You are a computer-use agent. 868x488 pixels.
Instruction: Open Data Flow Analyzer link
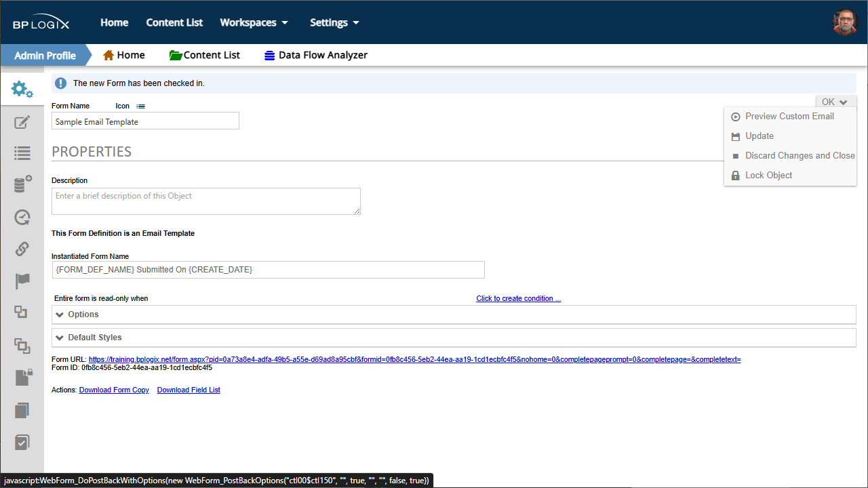(323, 55)
